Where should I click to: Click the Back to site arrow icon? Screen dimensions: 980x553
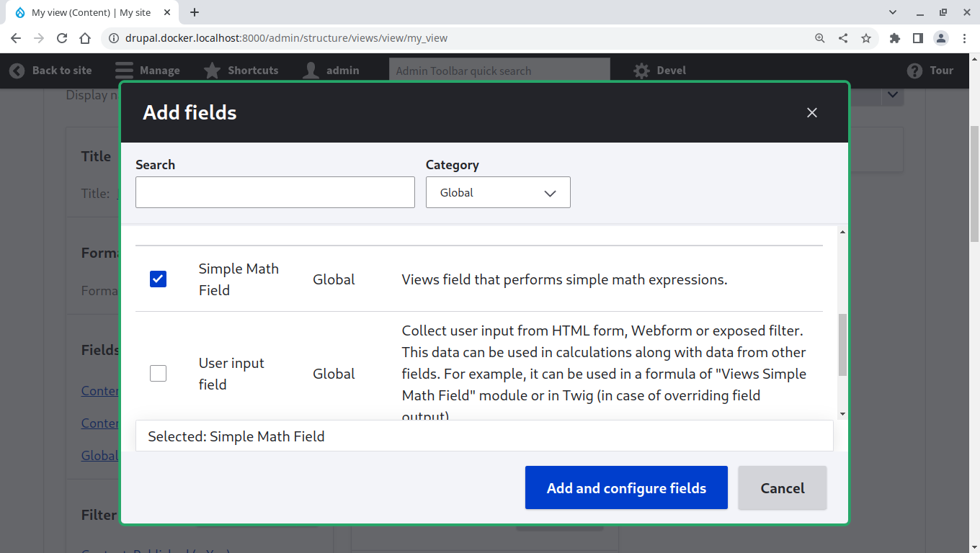point(17,71)
